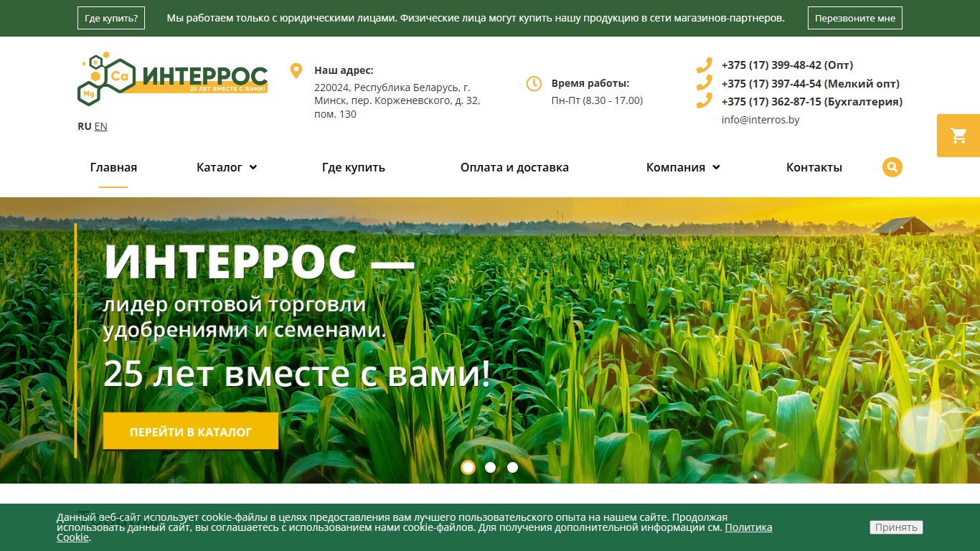Open the Где купить menu item
This screenshot has height=551, width=980.
point(354,167)
